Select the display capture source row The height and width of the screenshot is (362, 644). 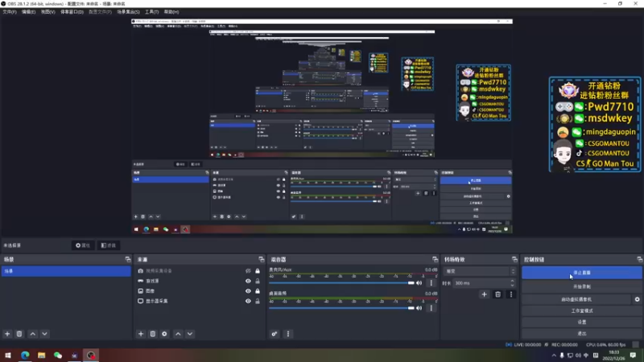coord(199,301)
